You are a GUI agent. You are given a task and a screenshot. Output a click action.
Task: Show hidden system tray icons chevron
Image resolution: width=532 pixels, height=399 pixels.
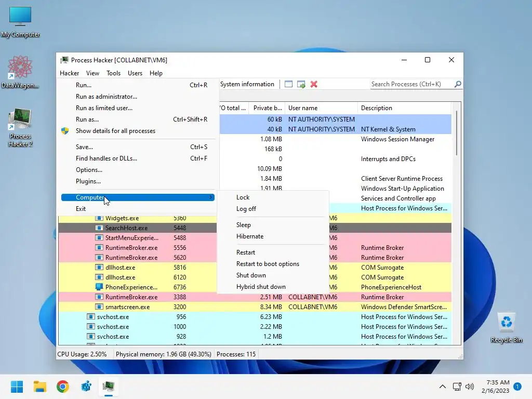pyautogui.click(x=443, y=387)
